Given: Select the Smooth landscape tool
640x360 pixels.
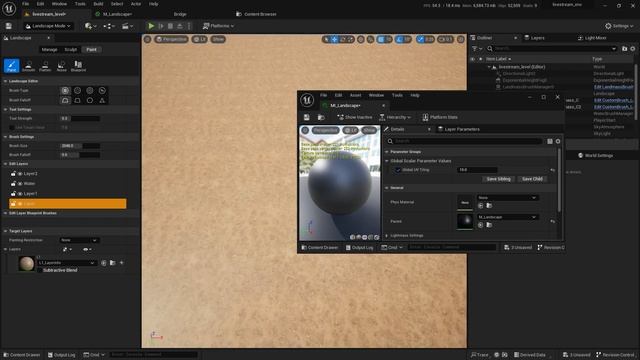Looking at the screenshot, I should (28, 66).
